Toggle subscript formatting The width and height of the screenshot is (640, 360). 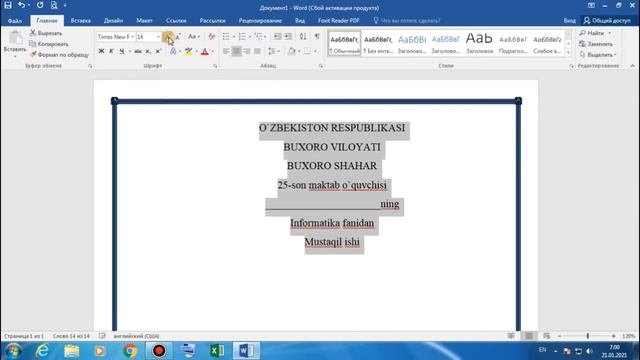click(148, 51)
